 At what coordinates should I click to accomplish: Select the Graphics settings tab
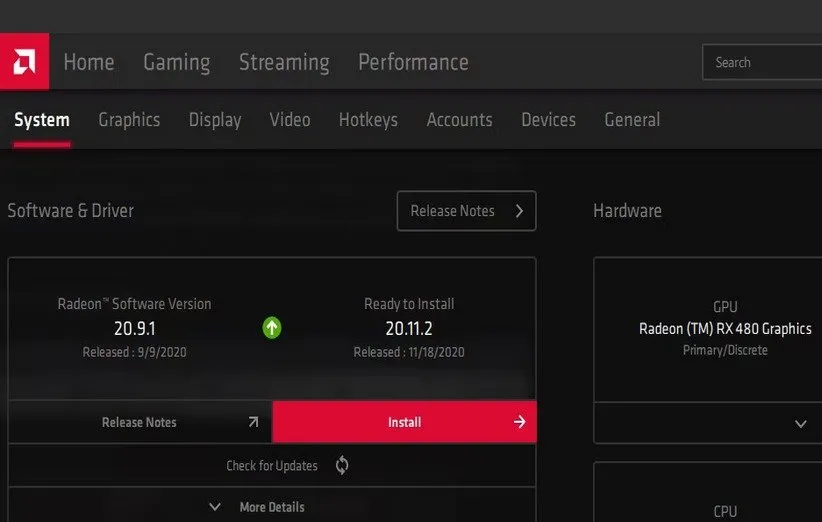(129, 120)
